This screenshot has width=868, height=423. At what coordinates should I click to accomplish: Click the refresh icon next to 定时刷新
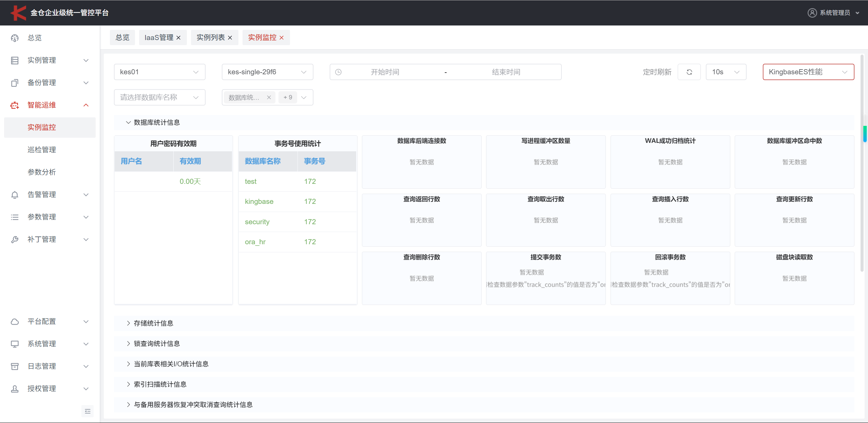(x=689, y=72)
